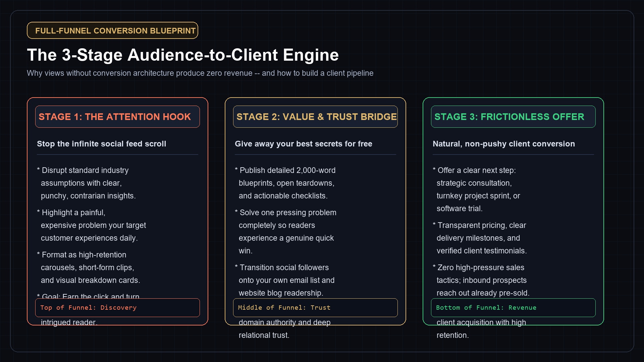Viewport: 644px width, 362px height.
Task: Click the bullet 'Transparent pricing, clear delivery milestones'
Action: pos(480,238)
